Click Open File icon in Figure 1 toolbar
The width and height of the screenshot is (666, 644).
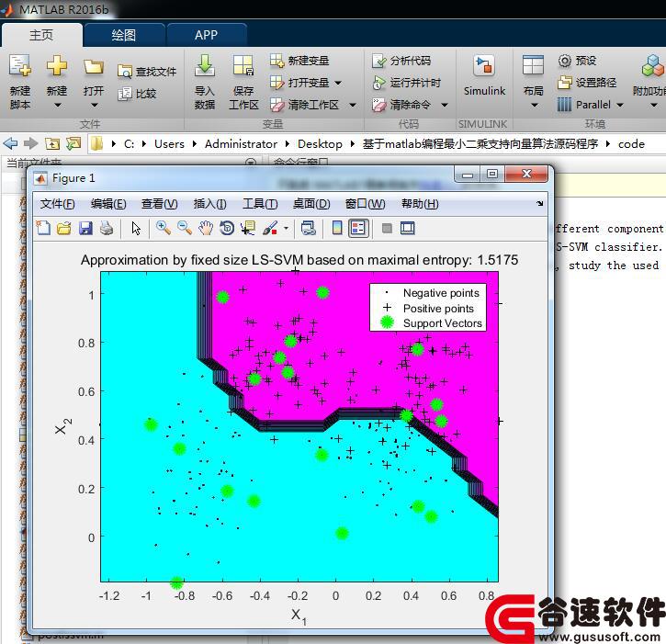pos(64,228)
